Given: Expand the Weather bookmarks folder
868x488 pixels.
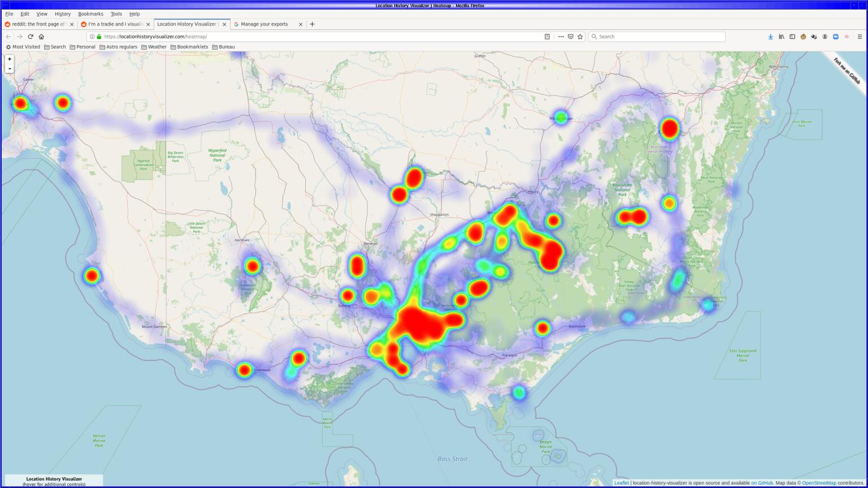Looking at the screenshot, I should click(x=154, y=47).
